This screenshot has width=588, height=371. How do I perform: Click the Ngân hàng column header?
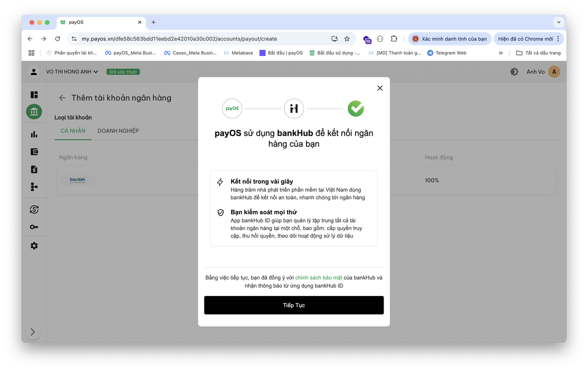click(73, 157)
